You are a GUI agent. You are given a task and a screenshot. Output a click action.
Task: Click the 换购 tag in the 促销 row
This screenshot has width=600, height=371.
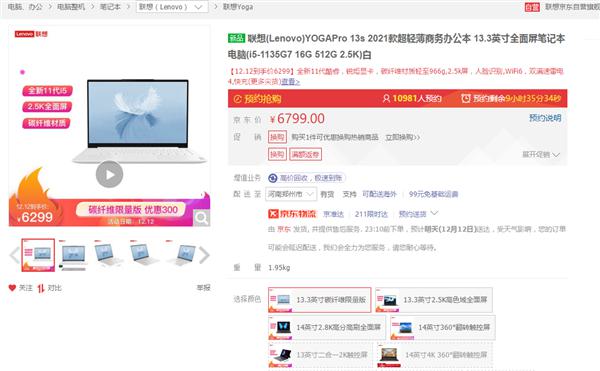tap(277, 137)
